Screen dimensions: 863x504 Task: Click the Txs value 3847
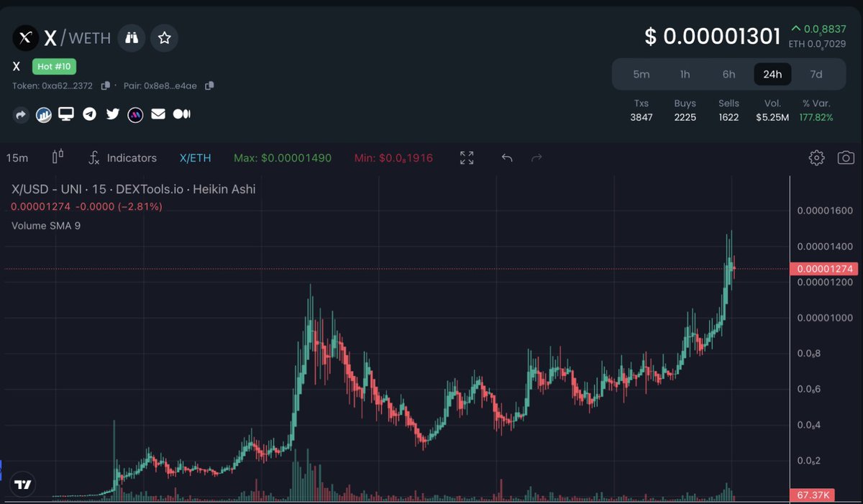(x=641, y=117)
